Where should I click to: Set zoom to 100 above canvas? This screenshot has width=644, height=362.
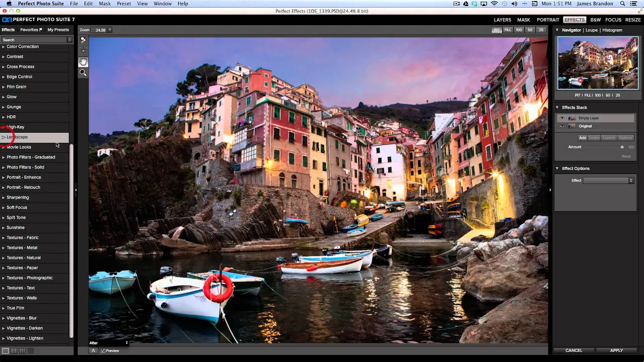point(519,30)
